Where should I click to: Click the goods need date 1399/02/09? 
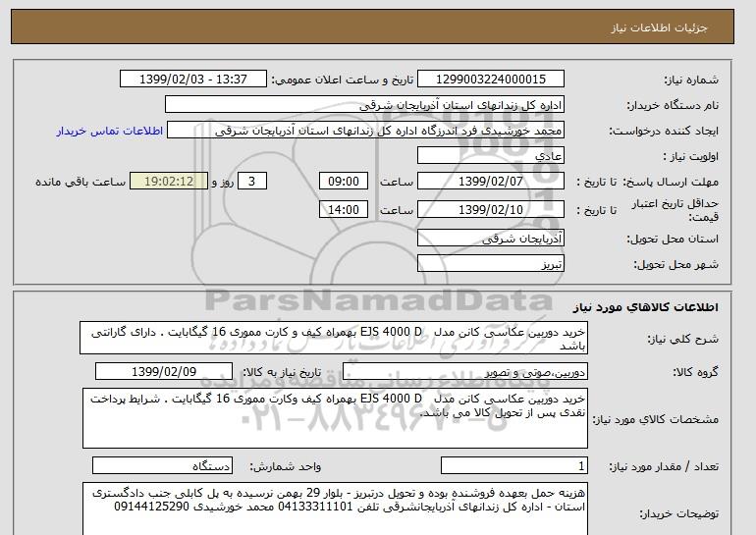coord(164,372)
